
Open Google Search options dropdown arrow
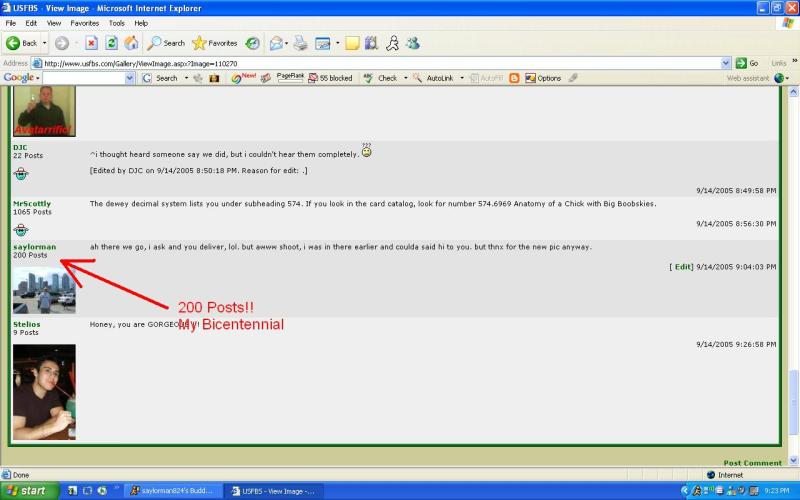point(186,78)
